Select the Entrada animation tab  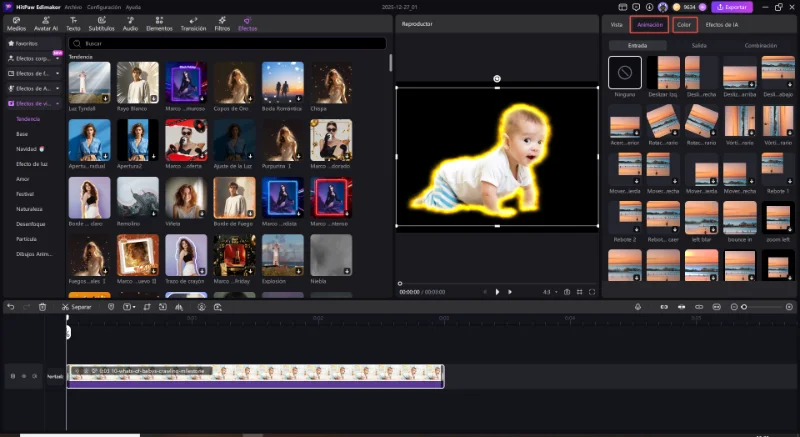point(637,45)
